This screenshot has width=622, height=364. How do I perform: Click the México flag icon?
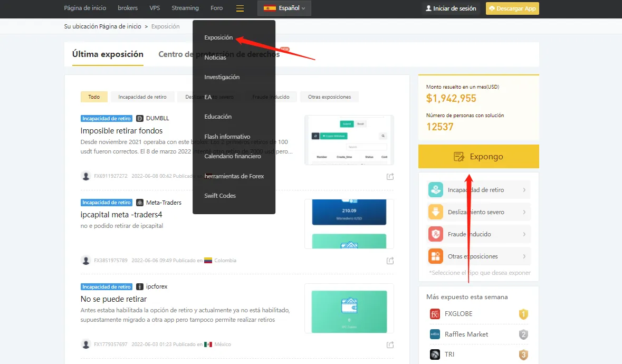(208, 344)
